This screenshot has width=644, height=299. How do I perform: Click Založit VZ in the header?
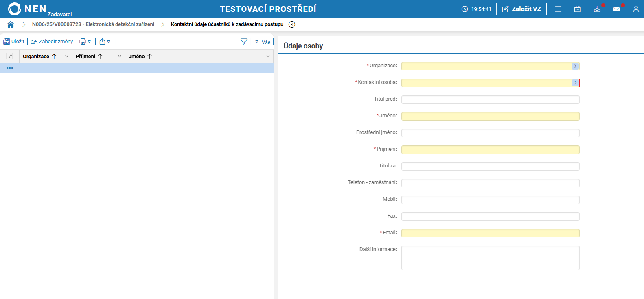tap(521, 9)
